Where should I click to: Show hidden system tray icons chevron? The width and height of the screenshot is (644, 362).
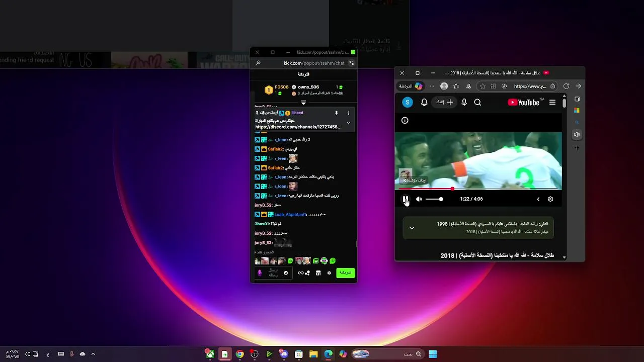(x=93, y=354)
